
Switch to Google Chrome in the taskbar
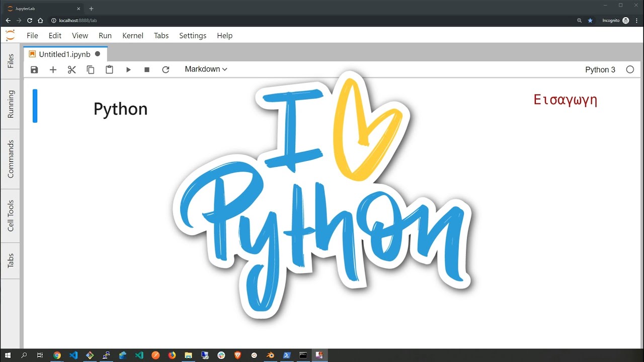click(57, 355)
